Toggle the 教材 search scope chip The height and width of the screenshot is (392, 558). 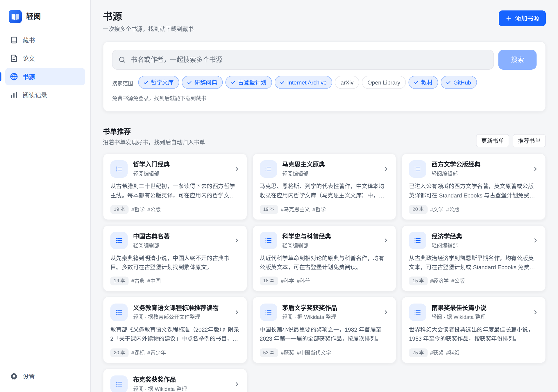coord(423,82)
